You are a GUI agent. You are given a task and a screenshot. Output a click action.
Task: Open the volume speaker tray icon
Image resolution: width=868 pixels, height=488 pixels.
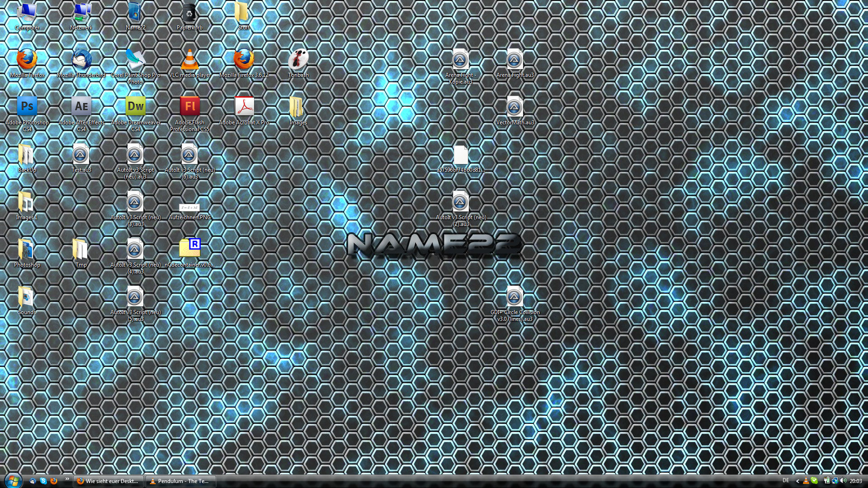843,481
